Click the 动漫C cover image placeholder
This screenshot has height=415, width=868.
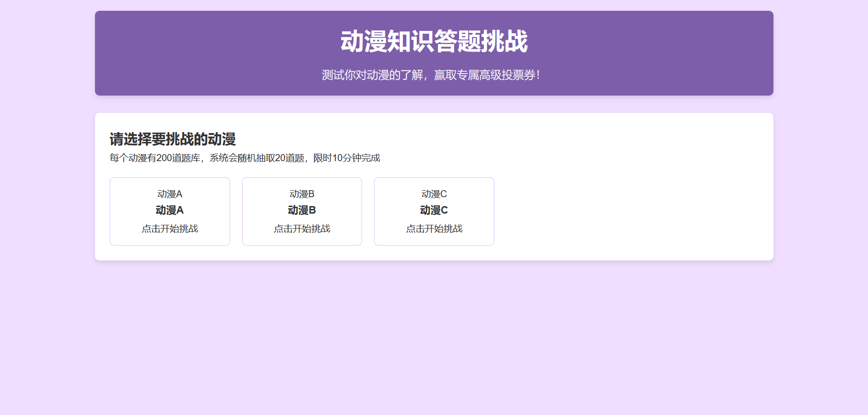click(434, 194)
